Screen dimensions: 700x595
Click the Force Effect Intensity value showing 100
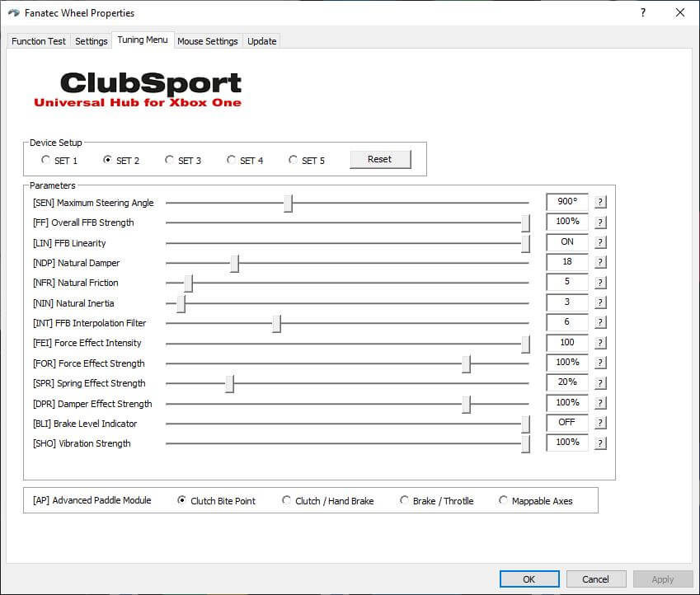point(567,342)
